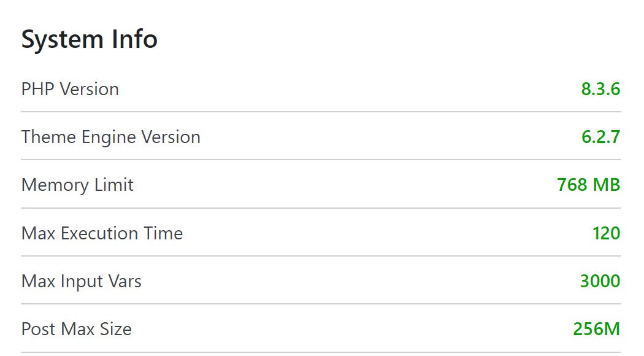Click the 6.2.7 theme engine value
The image size is (644, 356).
click(600, 137)
